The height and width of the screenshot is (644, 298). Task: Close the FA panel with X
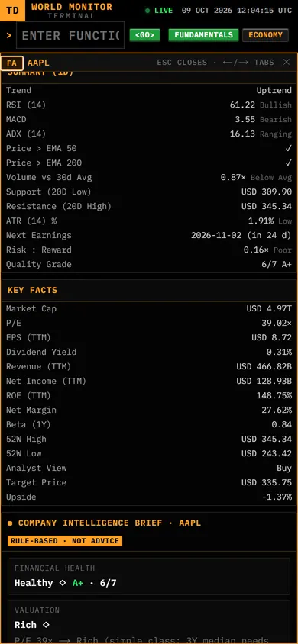tap(287, 62)
